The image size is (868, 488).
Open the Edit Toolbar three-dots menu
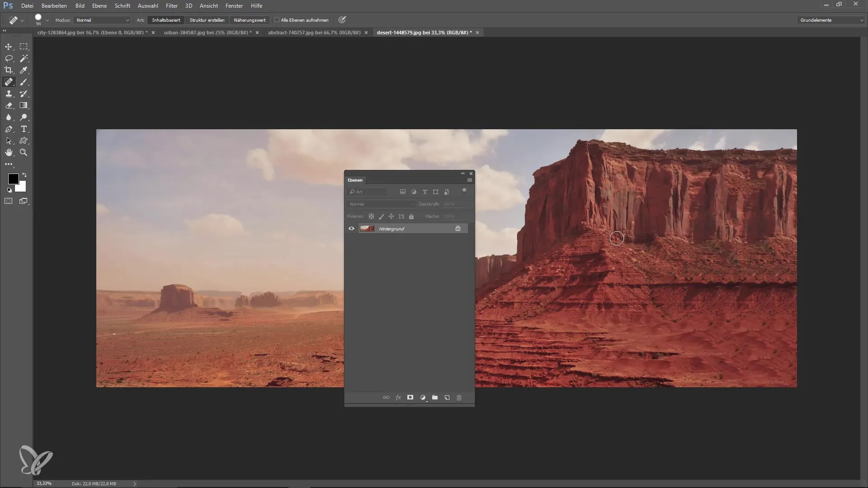point(9,164)
